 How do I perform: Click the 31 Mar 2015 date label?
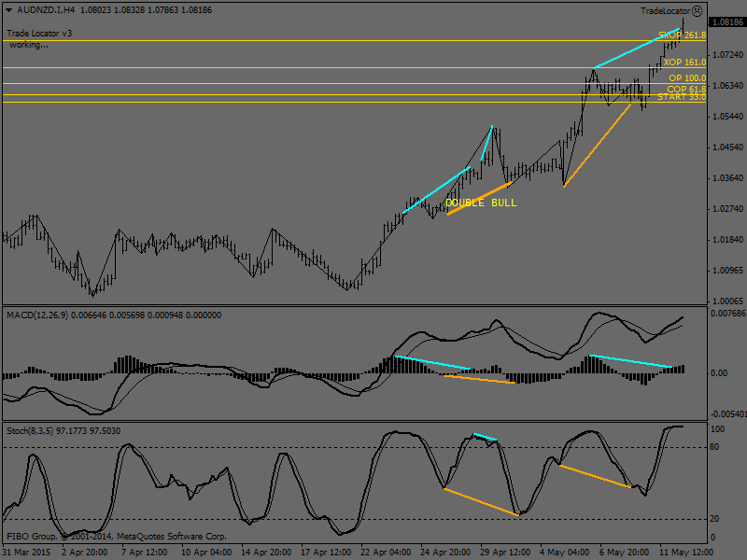coord(28,552)
